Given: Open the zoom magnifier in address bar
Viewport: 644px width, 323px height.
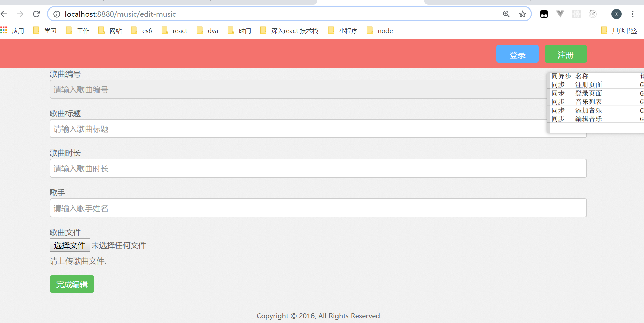Looking at the screenshot, I should coord(506,14).
